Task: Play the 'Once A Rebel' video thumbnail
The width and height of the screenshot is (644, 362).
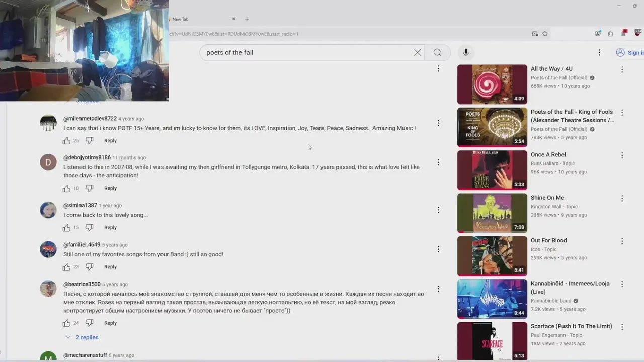Action: (x=492, y=170)
